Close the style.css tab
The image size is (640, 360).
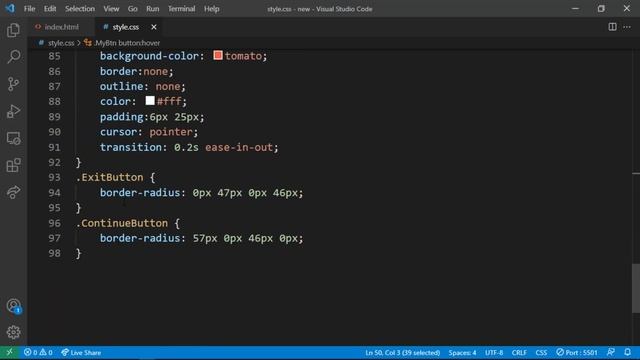153,27
